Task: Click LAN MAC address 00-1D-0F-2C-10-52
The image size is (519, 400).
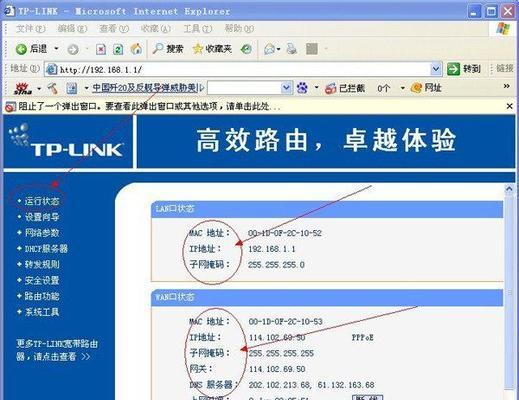Action: 285,233
